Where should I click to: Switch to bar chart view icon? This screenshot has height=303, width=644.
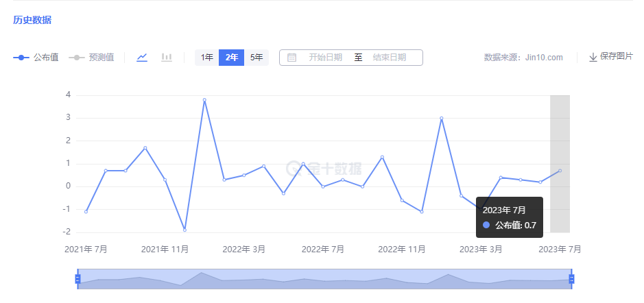pos(167,58)
